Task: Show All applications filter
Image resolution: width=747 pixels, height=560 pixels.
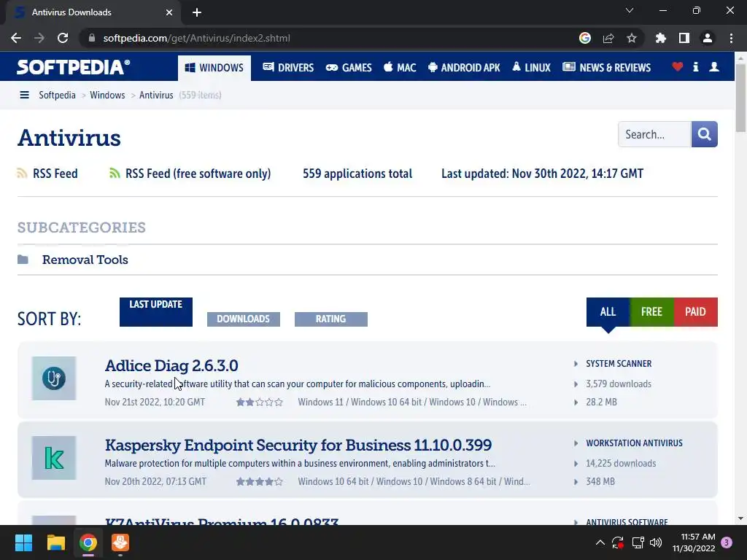Action: (608, 312)
